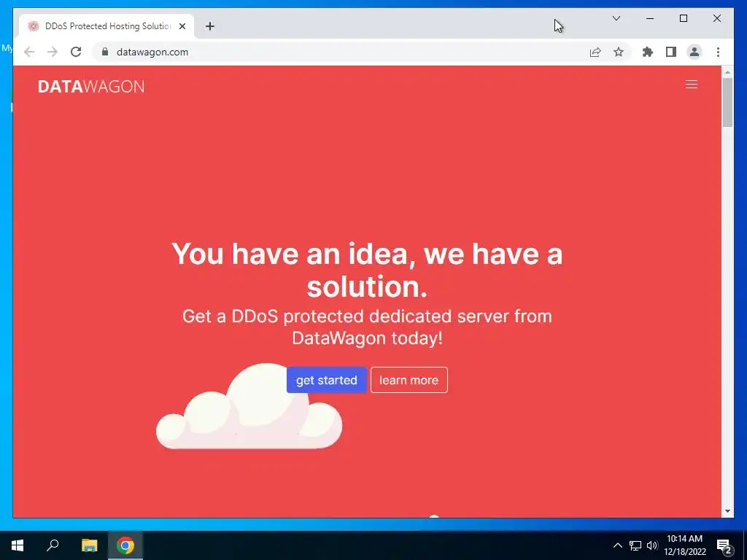View site security lock info
747x560 pixels.
pos(105,52)
